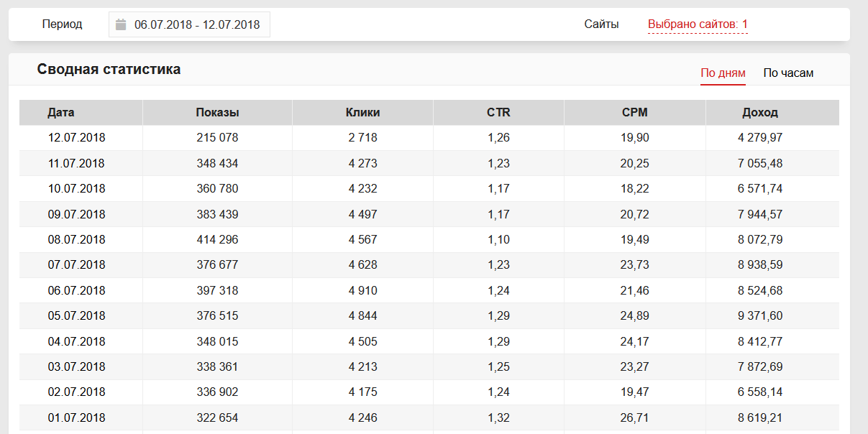This screenshot has height=434, width=868.
Task: Open the 'Выбрано сайтов: 1' site selector
Action: pos(697,24)
